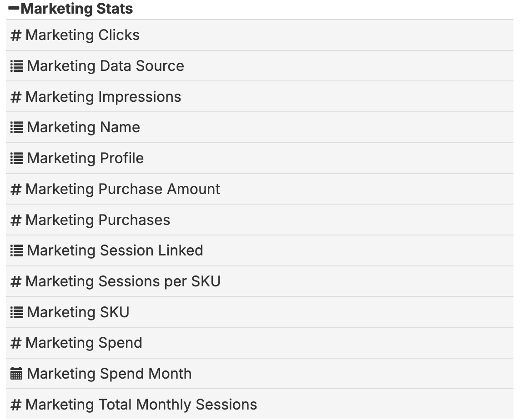Screen dimensions: 523x420
Task: Click the number icon beside Marketing Spend
Action: (x=16, y=343)
